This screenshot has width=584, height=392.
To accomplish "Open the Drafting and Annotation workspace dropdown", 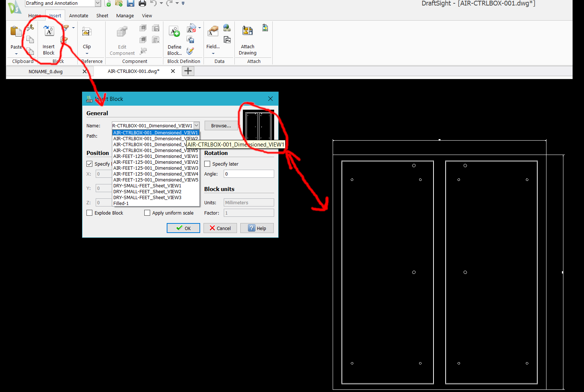I will point(98,3).
